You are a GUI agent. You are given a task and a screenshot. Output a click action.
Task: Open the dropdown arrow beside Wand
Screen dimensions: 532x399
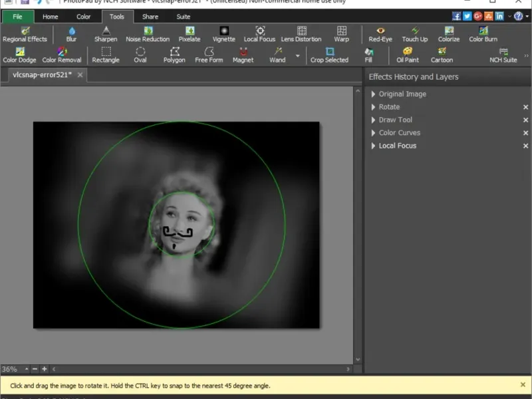[297, 57]
